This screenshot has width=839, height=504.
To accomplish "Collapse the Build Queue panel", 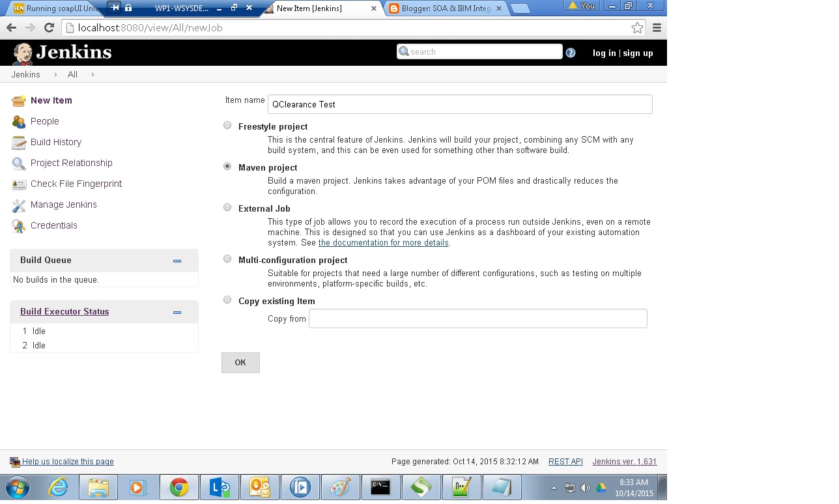I will pos(177,260).
